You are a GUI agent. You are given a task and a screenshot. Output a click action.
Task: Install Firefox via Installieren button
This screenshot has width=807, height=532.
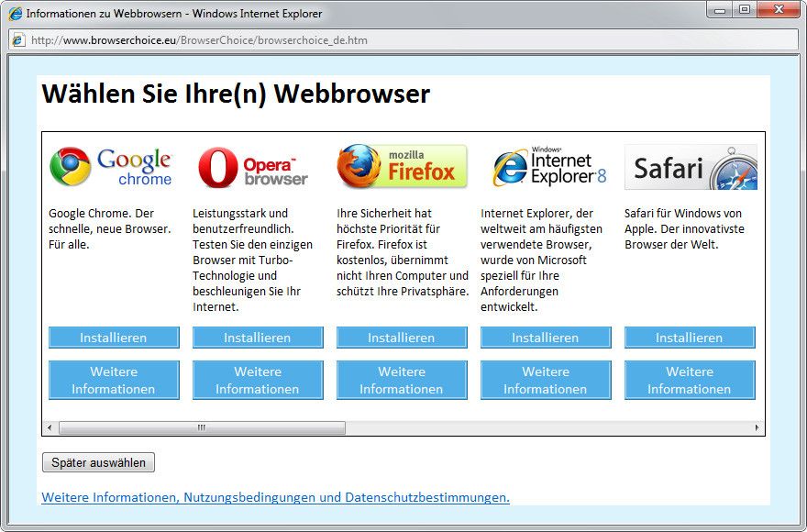(402, 338)
